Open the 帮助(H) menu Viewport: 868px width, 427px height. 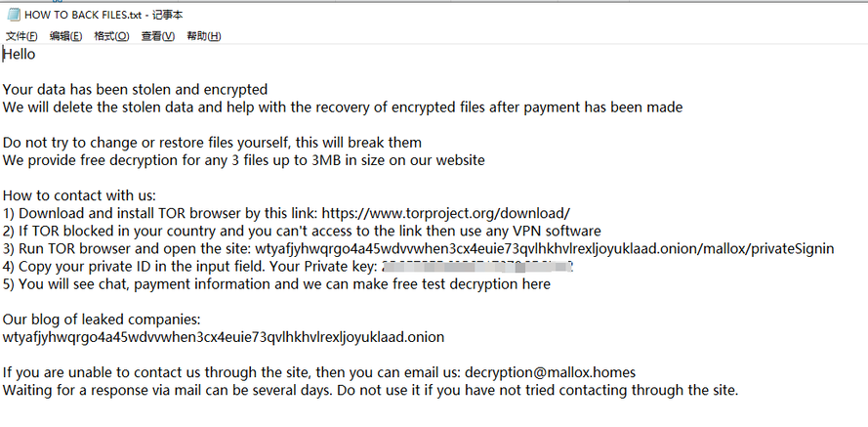[203, 36]
